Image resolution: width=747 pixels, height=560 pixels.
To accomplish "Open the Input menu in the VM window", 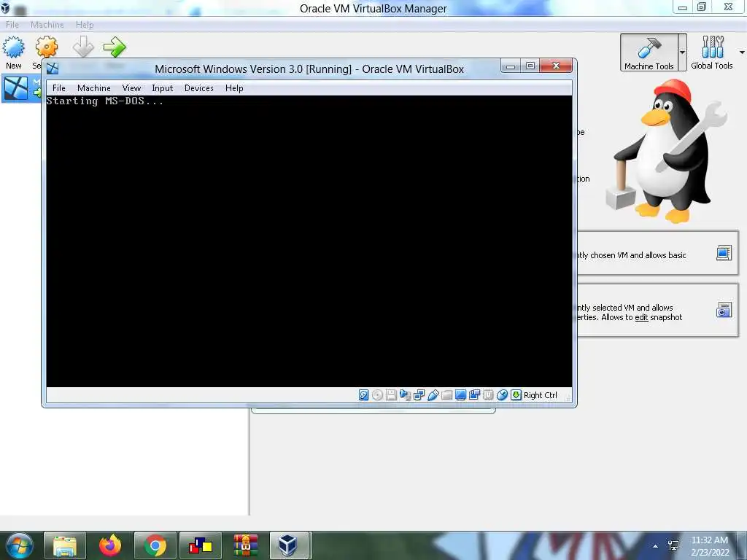I will click(x=163, y=88).
